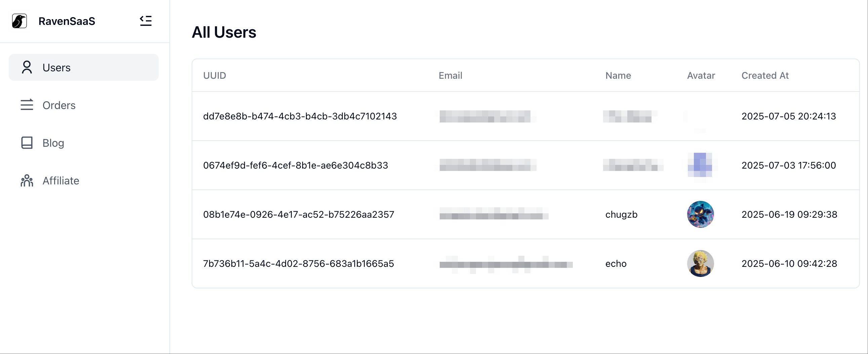Open the Blog sidebar section
This screenshot has height=354, width=868.
[x=84, y=143]
